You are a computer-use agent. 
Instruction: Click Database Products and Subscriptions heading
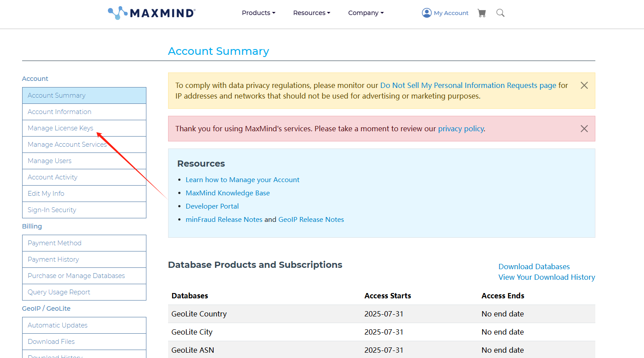255,265
